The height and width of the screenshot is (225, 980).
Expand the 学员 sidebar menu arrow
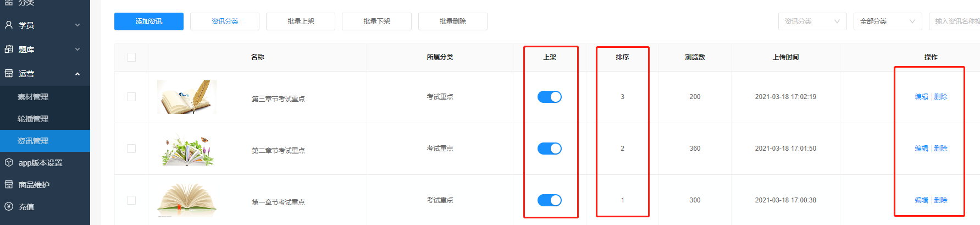pos(77,25)
